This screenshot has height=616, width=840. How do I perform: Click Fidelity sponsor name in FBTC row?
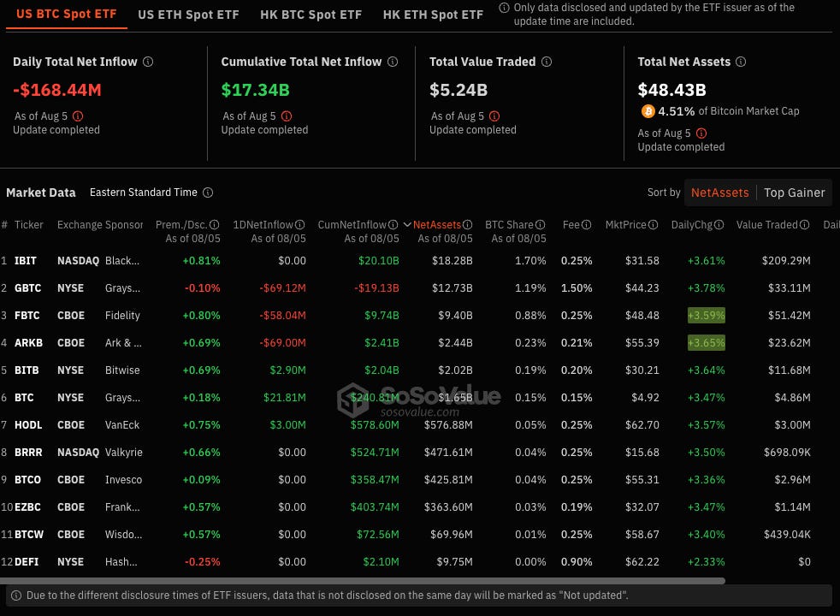coord(122,316)
